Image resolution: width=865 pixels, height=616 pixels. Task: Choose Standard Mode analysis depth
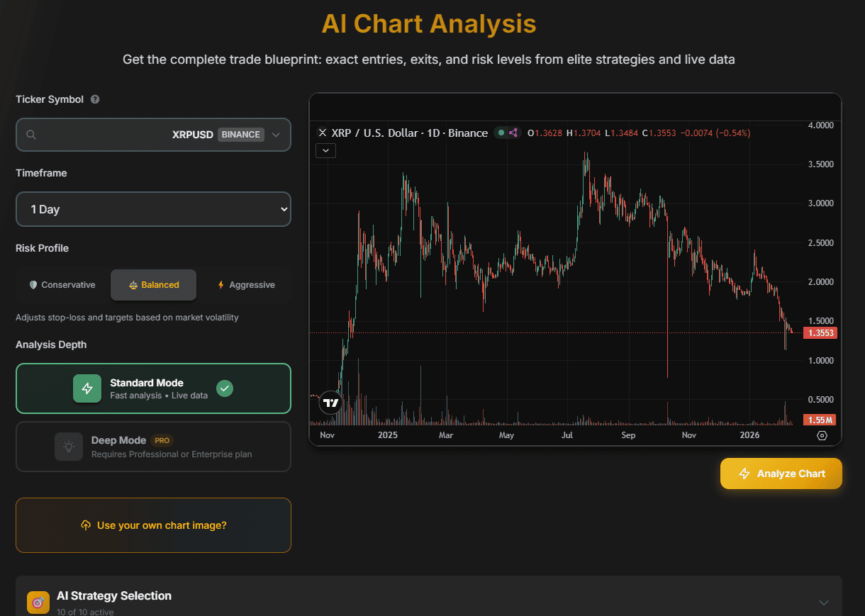(x=153, y=388)
